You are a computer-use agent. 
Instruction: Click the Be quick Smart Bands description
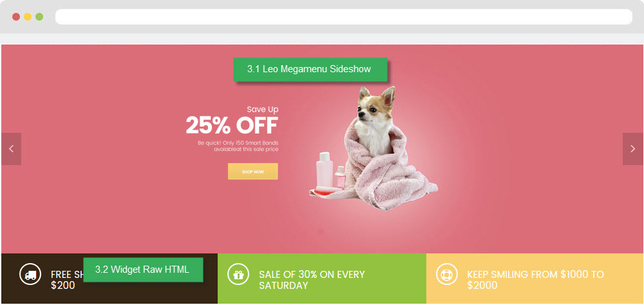[x=238, y=146]
